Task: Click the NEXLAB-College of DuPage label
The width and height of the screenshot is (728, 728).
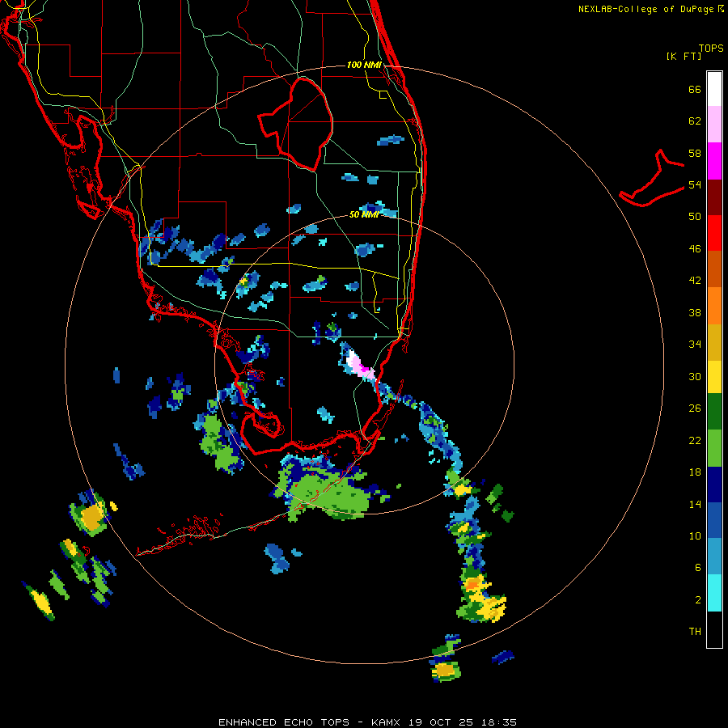Action: (x=645, y=9)
